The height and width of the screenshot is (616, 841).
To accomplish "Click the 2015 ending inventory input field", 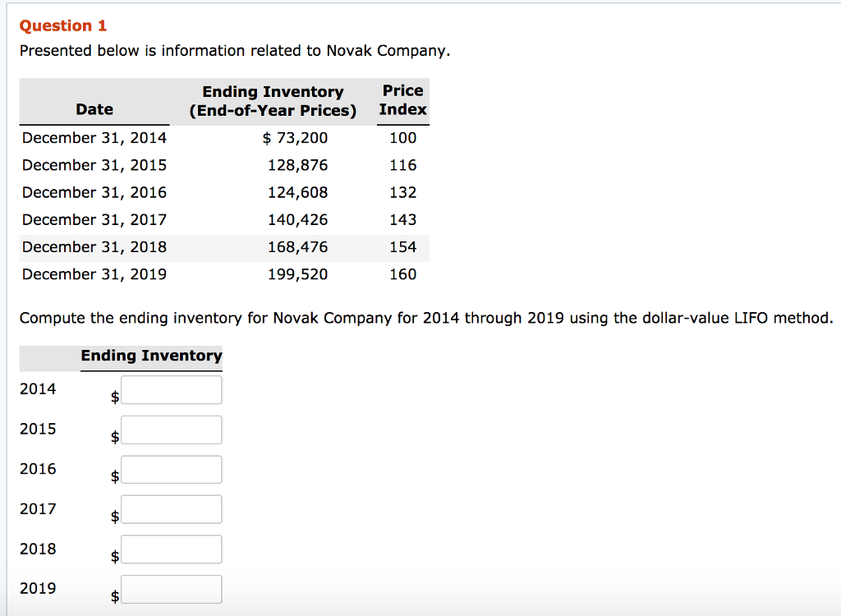I will click(x=171, y=430).
